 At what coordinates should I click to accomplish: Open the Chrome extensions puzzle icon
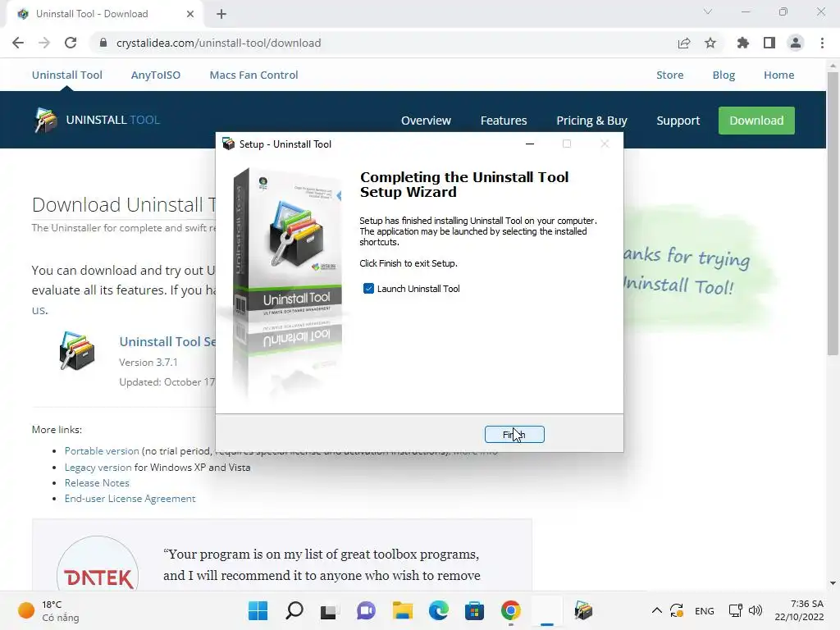(742, 43)
